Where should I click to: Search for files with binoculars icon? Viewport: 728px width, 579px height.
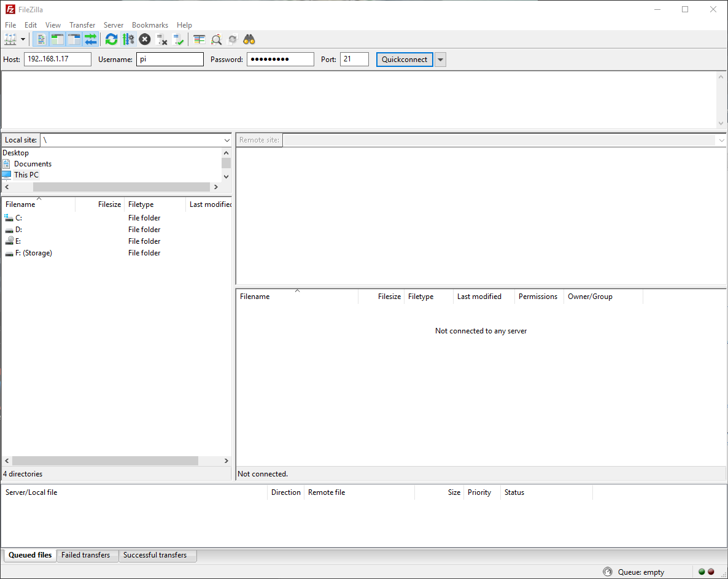(249, 39)
